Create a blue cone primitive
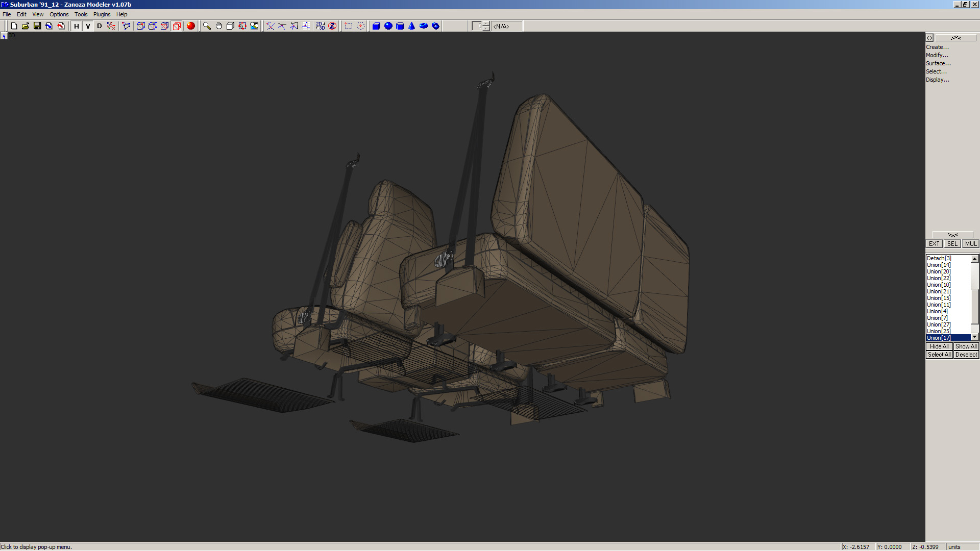The image size is (980, 551). coord(412,26)
